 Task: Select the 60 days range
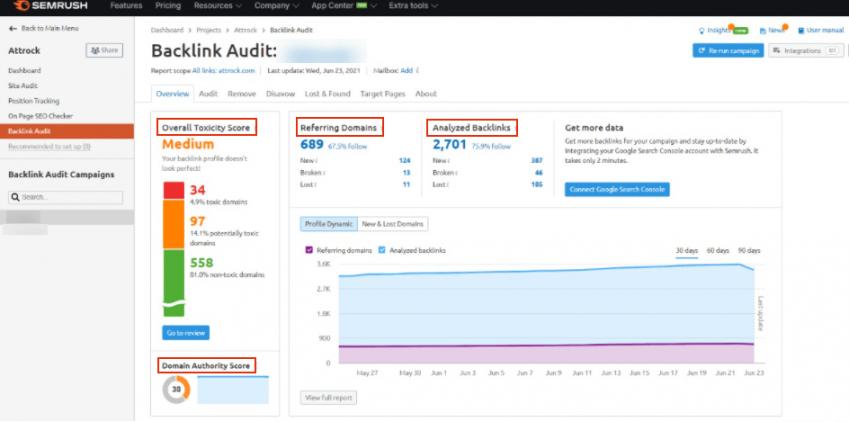pyautogui.click(x=718, y=250)
